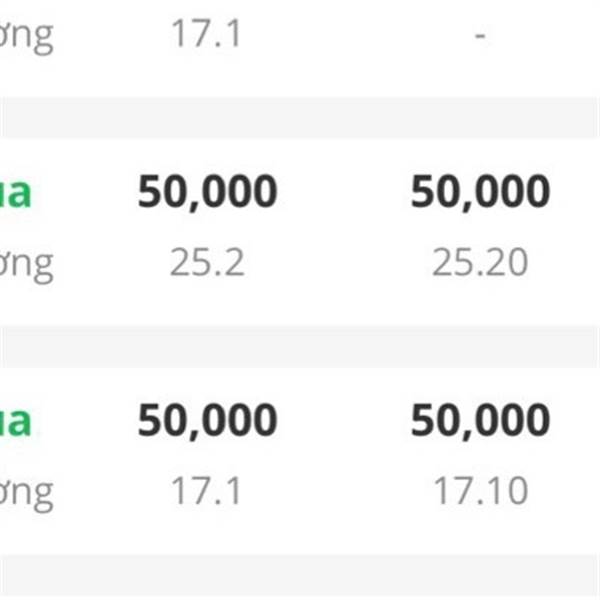Click the dash placeholder in the first row
This screenshot has width=600, height=600.
(480, 36)
